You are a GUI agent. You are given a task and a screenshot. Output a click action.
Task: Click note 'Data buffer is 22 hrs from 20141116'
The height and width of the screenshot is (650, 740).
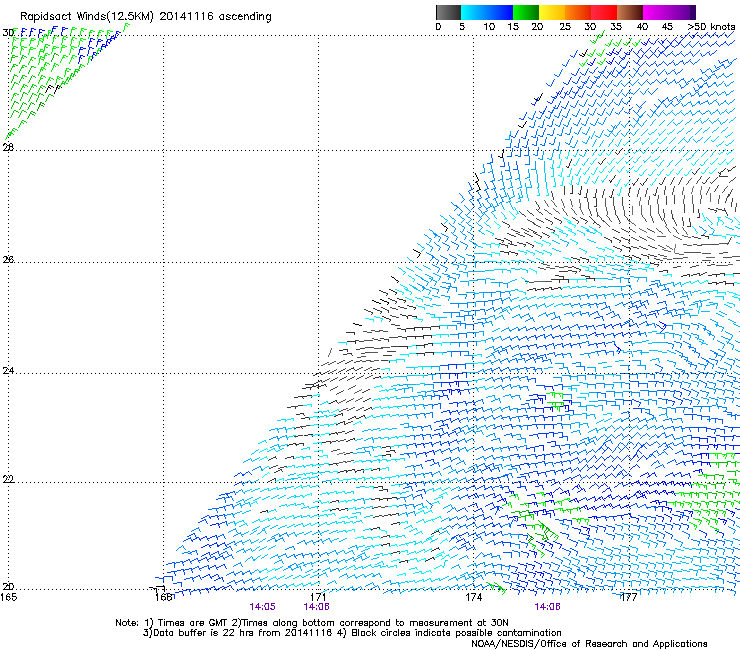coord(244,633)
